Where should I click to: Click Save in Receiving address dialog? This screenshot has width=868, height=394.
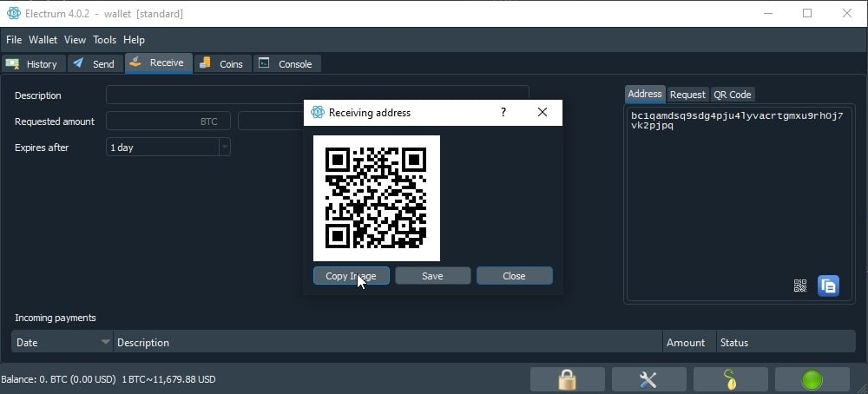[x=432, y=276]
